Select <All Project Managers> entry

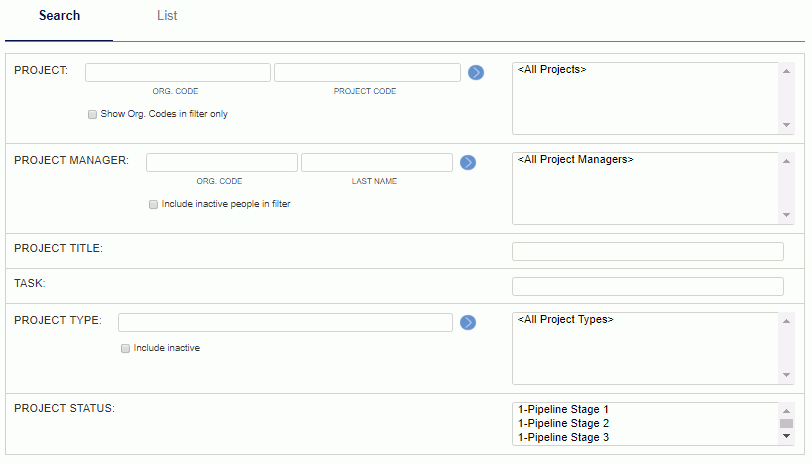click(x=575, y=160)
